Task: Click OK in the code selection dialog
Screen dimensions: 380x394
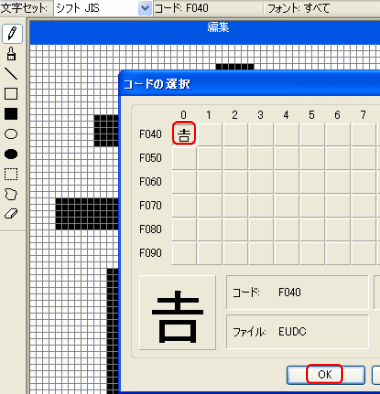Action: (325, 375)
